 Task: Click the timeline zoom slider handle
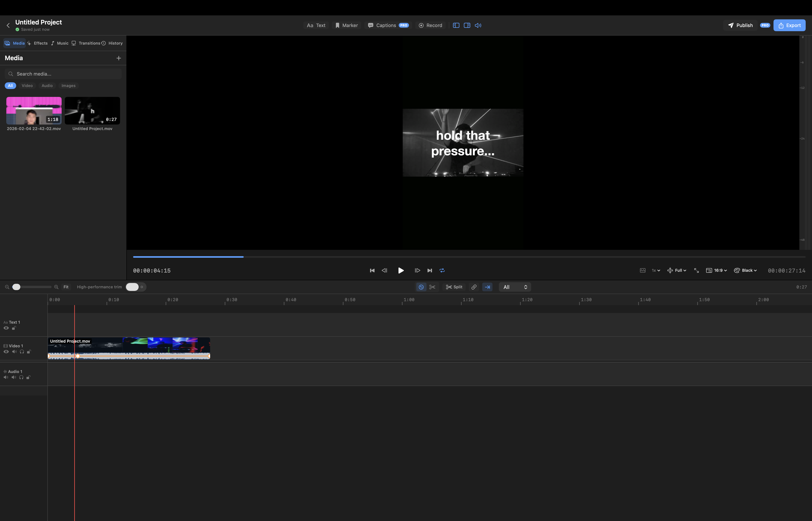(x=16, y=287)
